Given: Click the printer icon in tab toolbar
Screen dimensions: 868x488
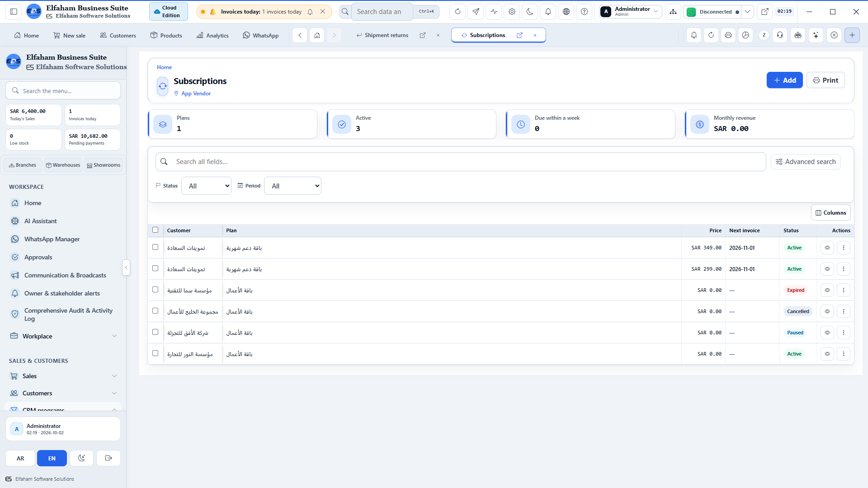Looking at the screenshot, I should 728,35.
